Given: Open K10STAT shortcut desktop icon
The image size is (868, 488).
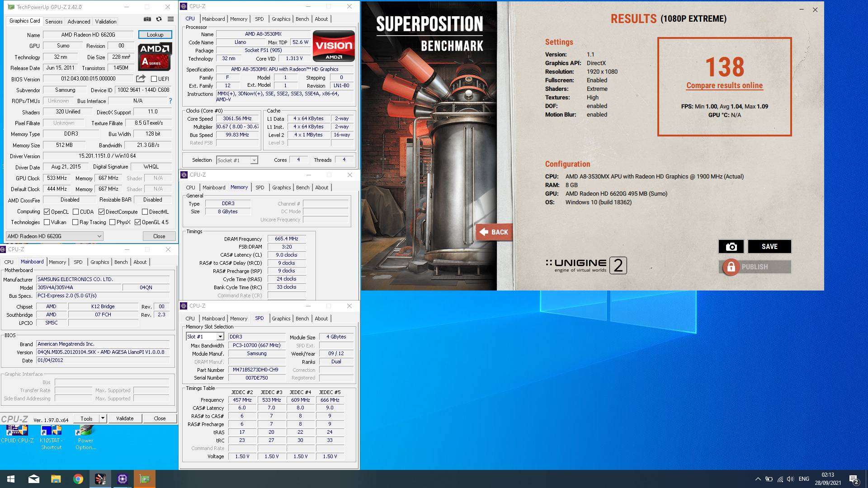Looking at the screenshot, I should pyautogui.click(x=51, y=437).
